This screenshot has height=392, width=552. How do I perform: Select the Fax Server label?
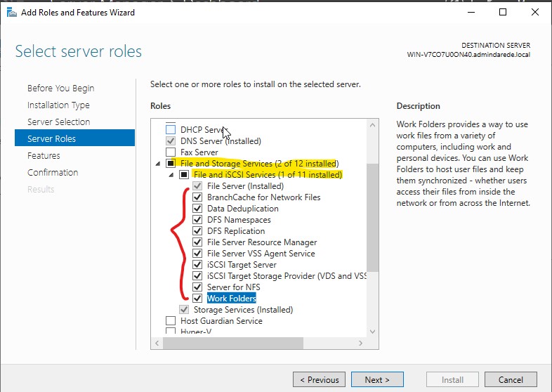pyautogui.click(x=199, y=152)
